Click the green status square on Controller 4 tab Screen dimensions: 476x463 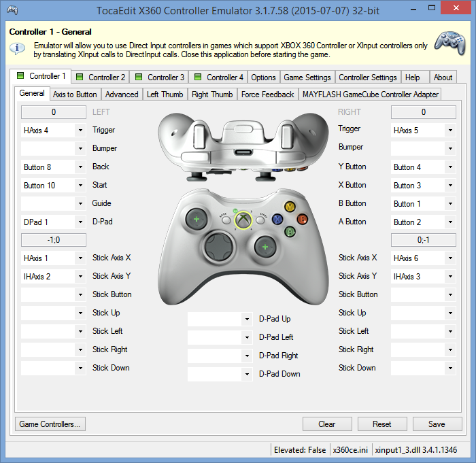click(198, 77)
